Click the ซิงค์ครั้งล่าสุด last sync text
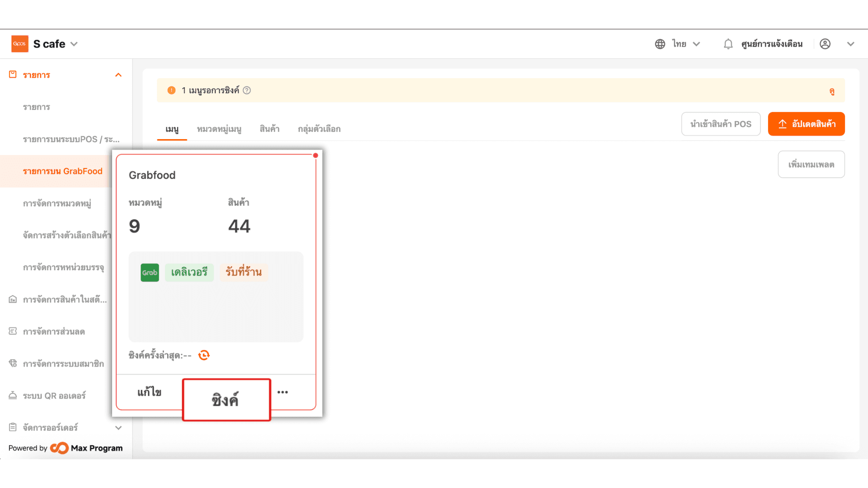Screen dimensions: 868x488 (160, 356)
